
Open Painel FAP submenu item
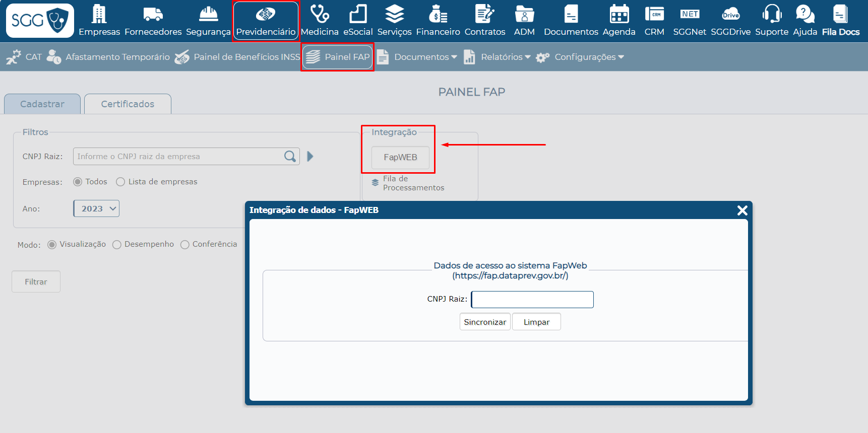coord(338,57)
